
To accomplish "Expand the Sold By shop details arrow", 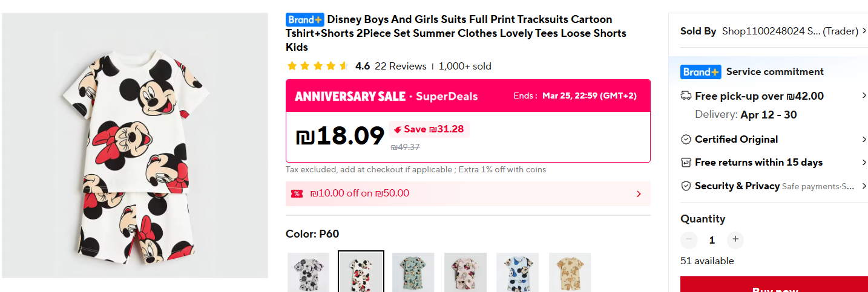I will click(x=864, y=31).
